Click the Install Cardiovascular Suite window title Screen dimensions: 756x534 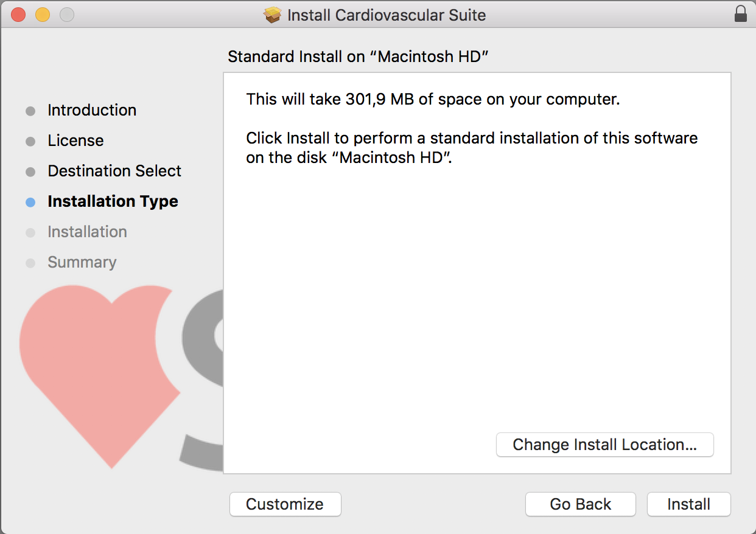pyautogui.click(x=386, y=15)
